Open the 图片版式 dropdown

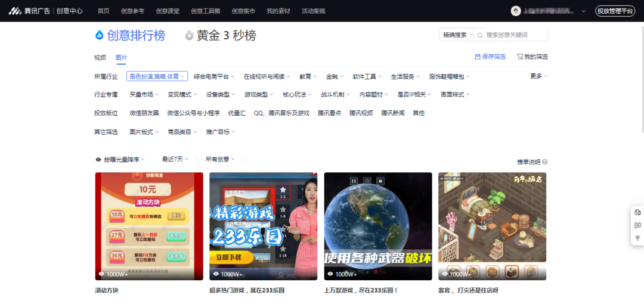[x=144, y=132]
